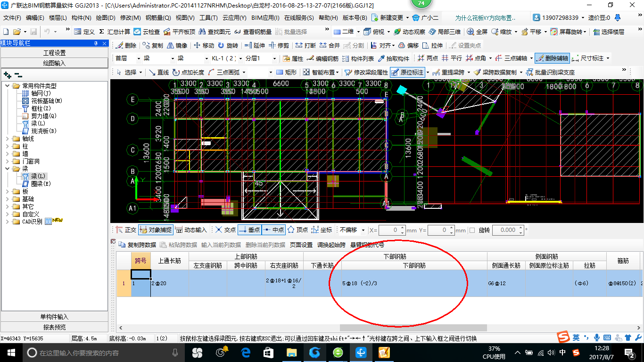The width and height of the screenshot is (644, 362).
Task: Select the 矩形 rectangle tool
Action: pyautogui.click(x=287, y=72)
